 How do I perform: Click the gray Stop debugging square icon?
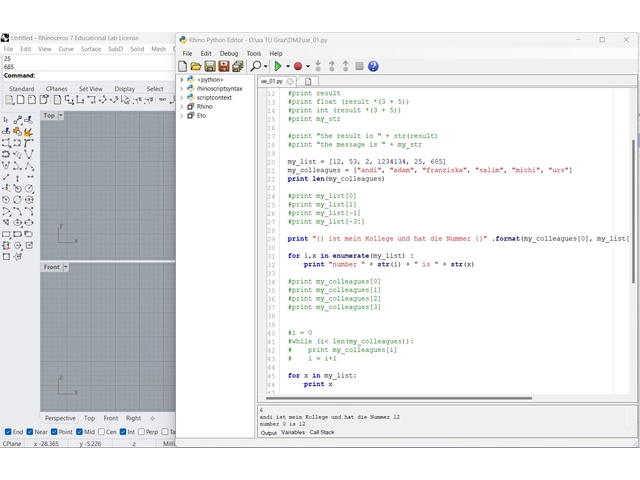[359, 66]
